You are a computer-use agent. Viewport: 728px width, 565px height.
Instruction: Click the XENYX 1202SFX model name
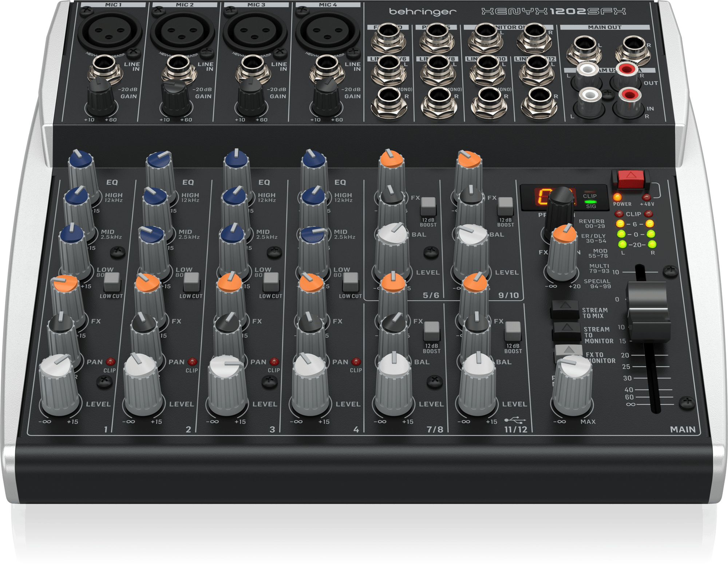click(x=553, y=11)
